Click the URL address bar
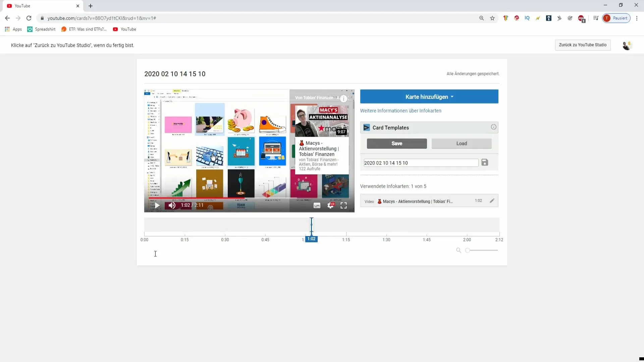 click(255, 18)
